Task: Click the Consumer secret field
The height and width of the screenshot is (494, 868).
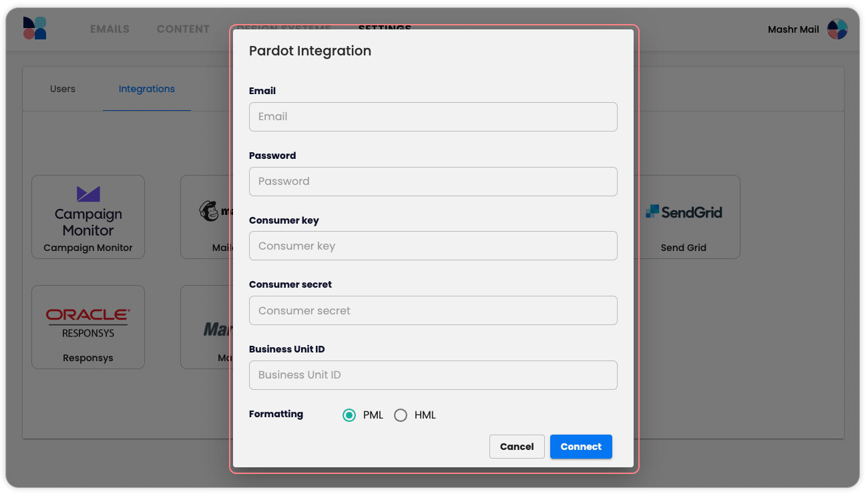Action: (433, 310)
